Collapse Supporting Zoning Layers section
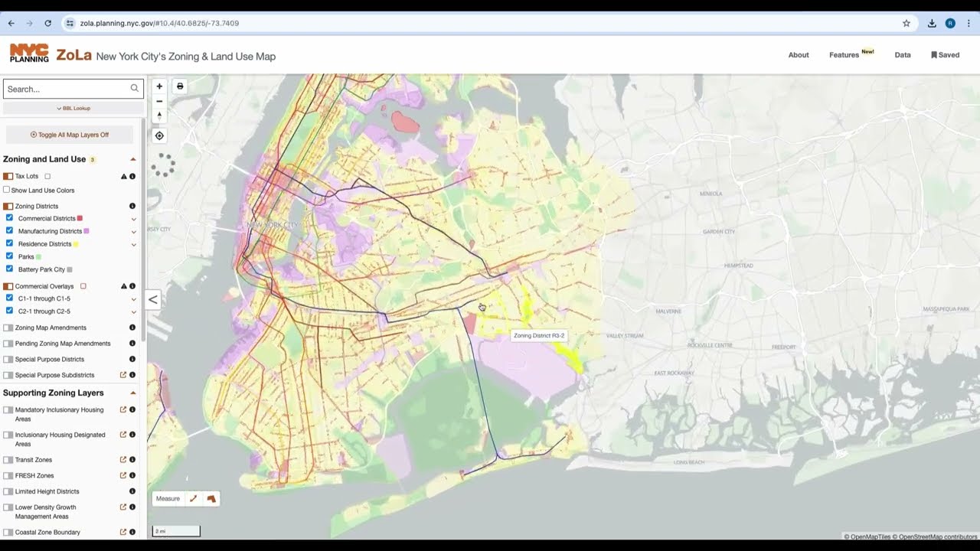 click(133, 393)
